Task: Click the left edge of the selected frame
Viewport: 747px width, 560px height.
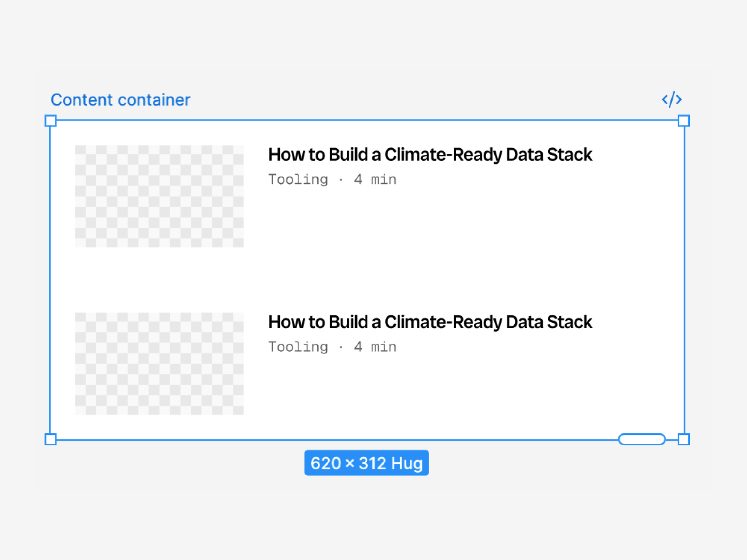Action: pyautogui.click(x=50, y=280)
